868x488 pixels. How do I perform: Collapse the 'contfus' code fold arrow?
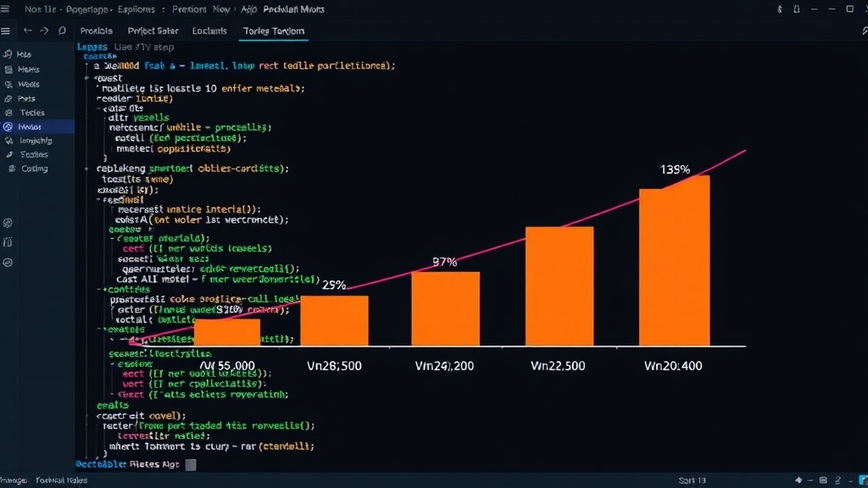pos(100,290)
